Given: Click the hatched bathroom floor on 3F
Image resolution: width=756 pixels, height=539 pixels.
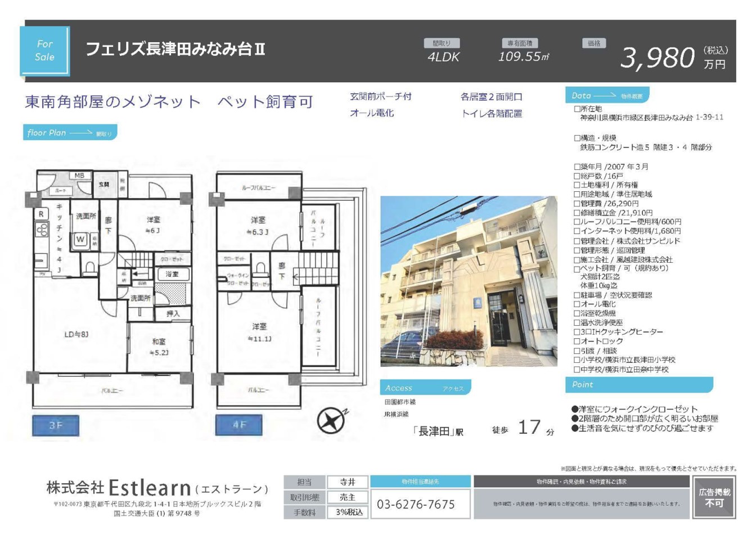Looking at the screenshot, I should [171, 294].
